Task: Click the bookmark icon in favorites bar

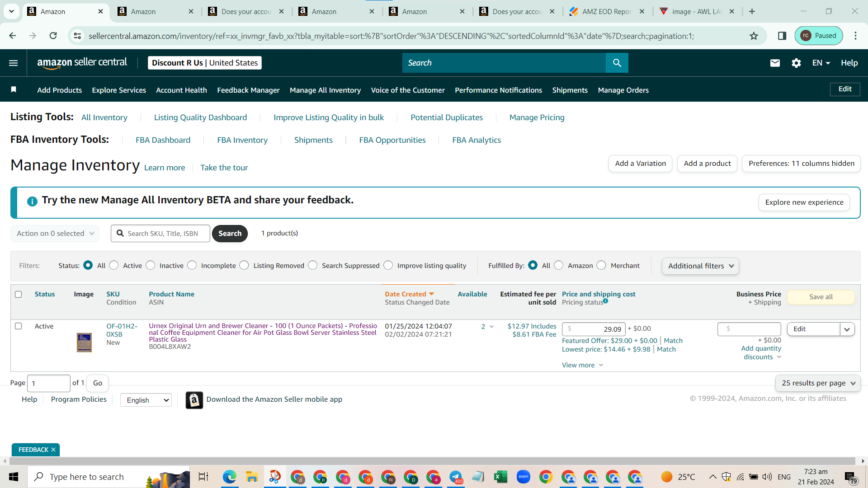Action: pos(14,89)
